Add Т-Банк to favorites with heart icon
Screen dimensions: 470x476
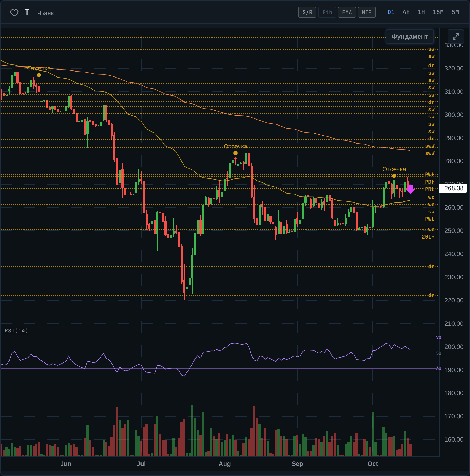14,13
